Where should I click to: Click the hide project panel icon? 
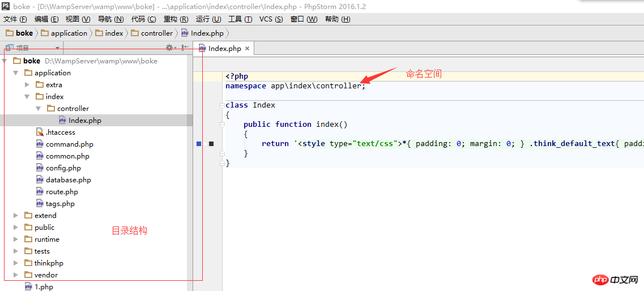[x=185, y=48]
